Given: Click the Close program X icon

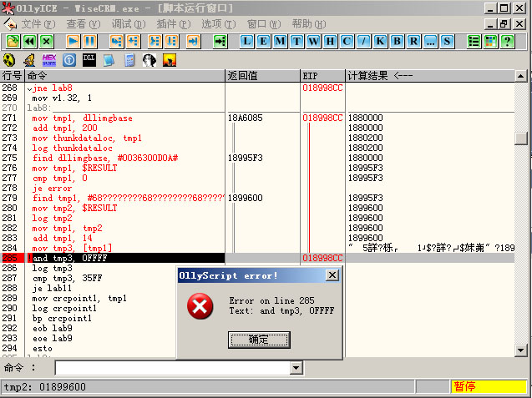Looking at the screenshot, I should click(x=46, y=42).
